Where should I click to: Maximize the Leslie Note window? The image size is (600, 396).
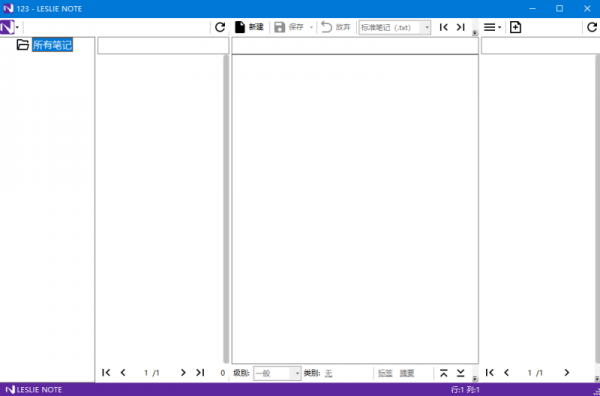click(559, 8)
